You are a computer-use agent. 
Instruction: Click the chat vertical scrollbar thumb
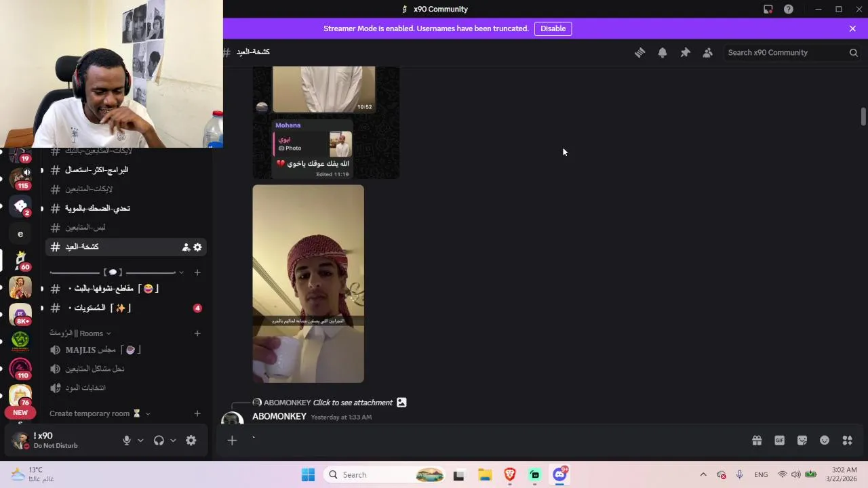click(x=863, y=116)
